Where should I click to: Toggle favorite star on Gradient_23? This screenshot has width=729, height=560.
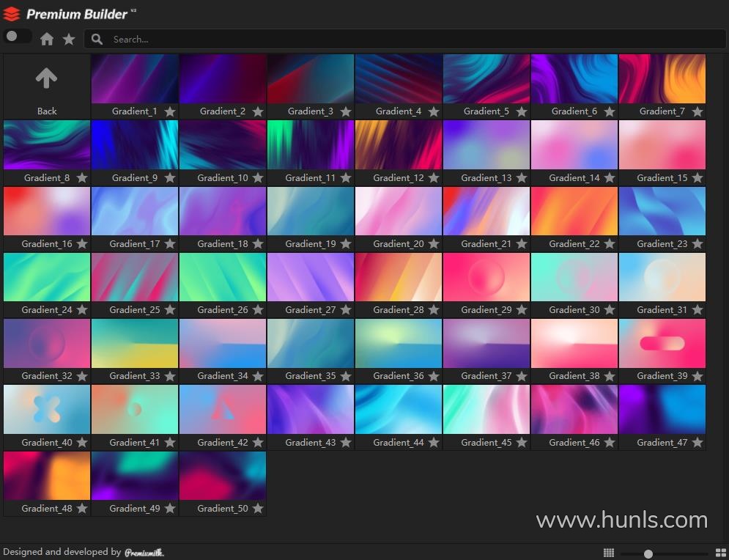[697, 244]
